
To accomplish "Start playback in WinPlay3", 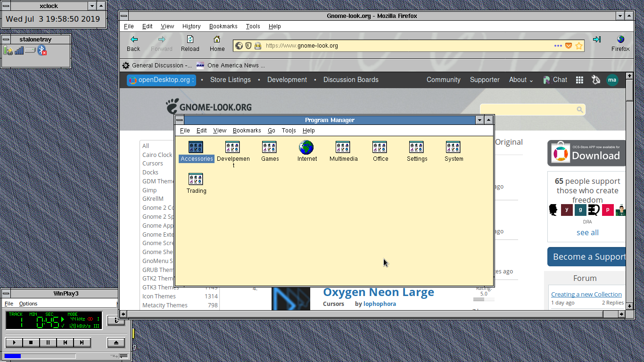I will click(14, 343).
